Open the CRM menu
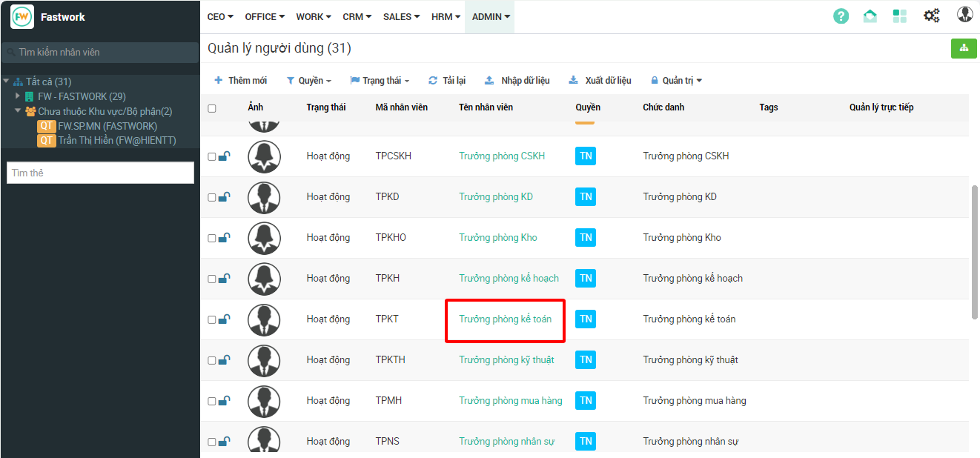The width and height of the screenshot is (980, 458). tap(357, 16)
